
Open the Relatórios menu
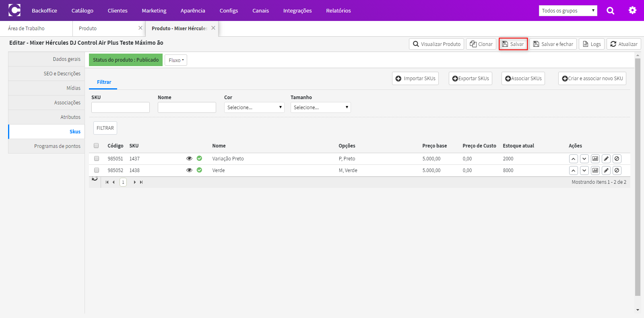(339, 10)
